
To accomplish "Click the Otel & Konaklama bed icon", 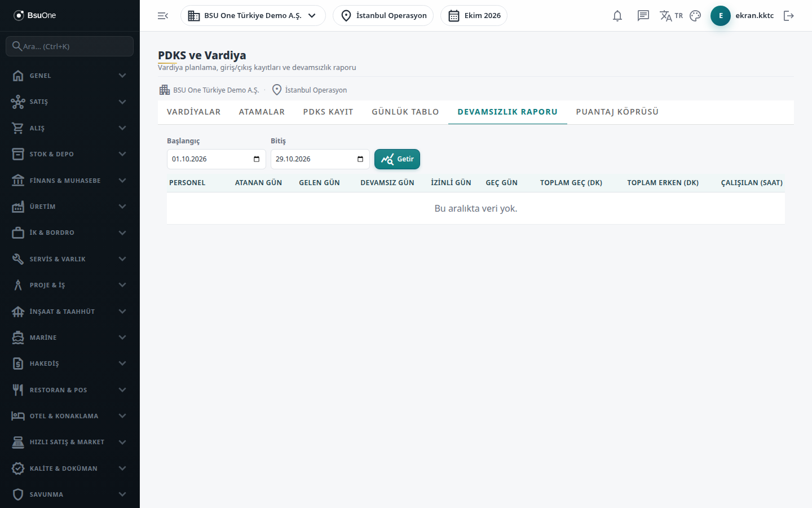I will click(x=18, y=416).
